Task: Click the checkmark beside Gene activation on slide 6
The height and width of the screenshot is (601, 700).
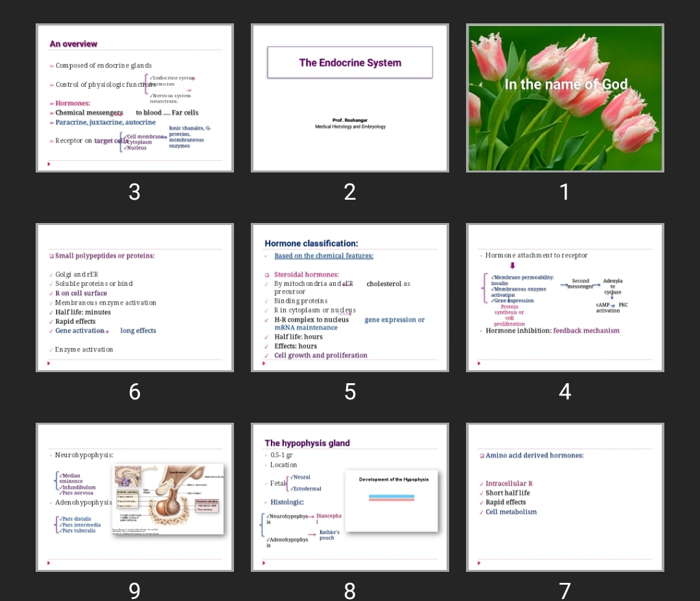Action: tap(51, 331)
